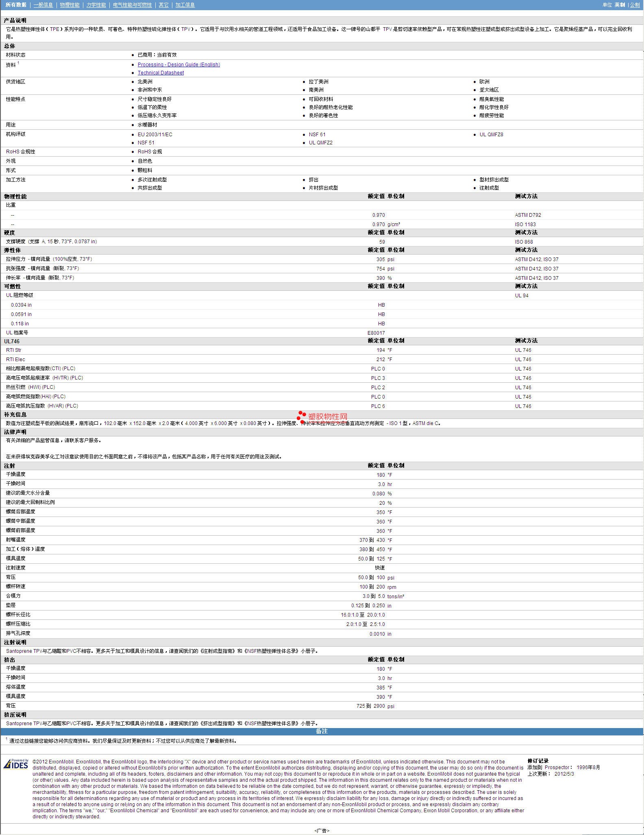Click the 自然色 appearance value

pos(145,161)
